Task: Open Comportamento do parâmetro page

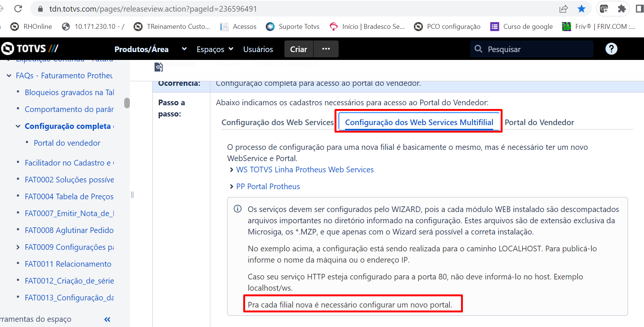Action: (69, 109)
